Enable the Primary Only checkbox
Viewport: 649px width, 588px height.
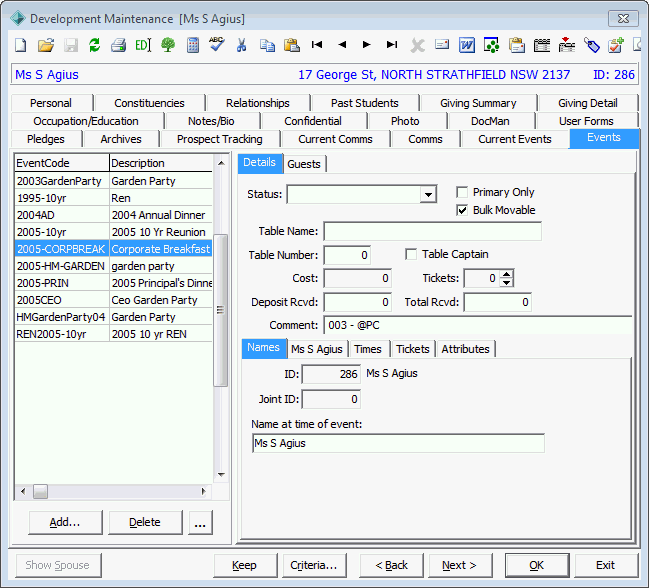(462, 192)
